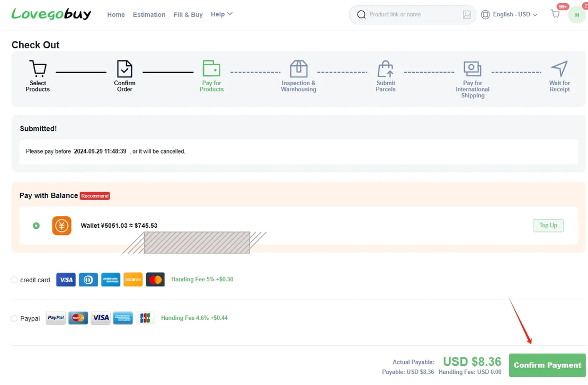Click the Pay for International Shipping icon

[473, 69]
